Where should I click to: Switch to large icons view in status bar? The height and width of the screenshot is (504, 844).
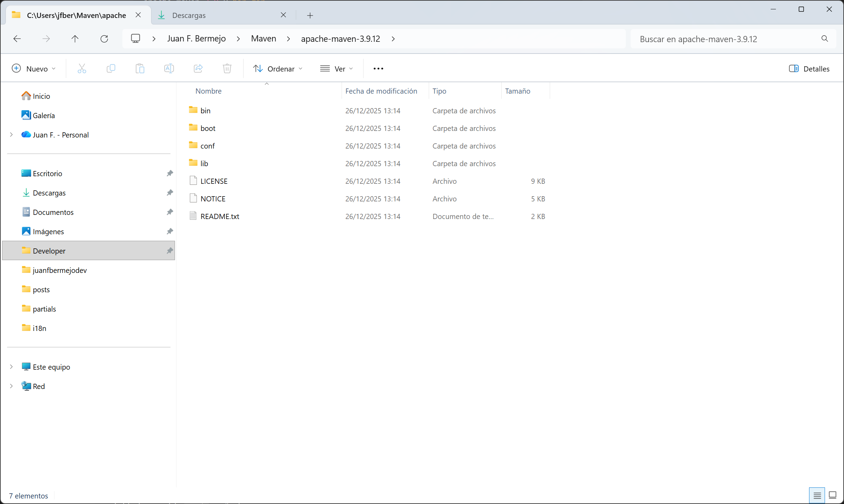pyautogui.click(x=833, y=495)
